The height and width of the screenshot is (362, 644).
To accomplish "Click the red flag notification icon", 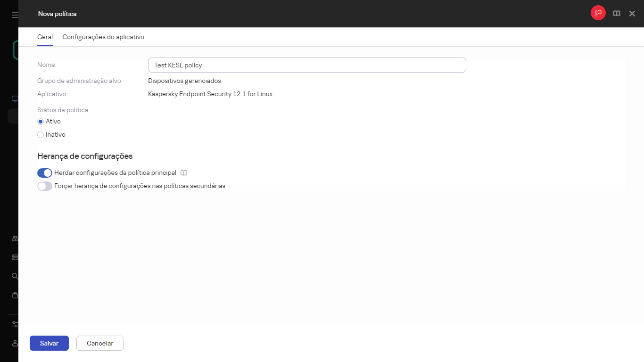I will [598, 13].
